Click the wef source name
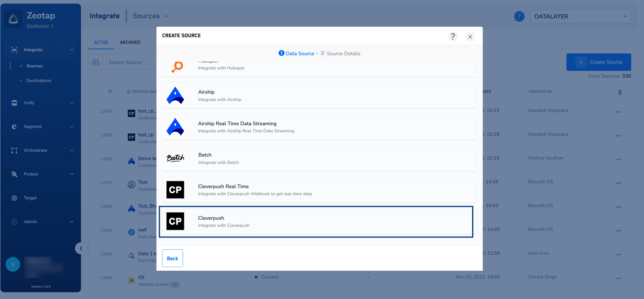The image size is (644, 299). click(x=142, y=230)
